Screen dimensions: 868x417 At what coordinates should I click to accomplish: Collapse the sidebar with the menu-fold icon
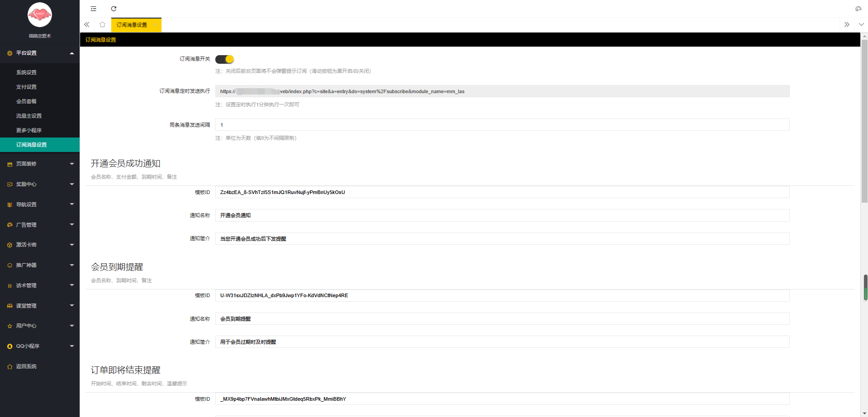pyautogui.click(x=93, y=9)
